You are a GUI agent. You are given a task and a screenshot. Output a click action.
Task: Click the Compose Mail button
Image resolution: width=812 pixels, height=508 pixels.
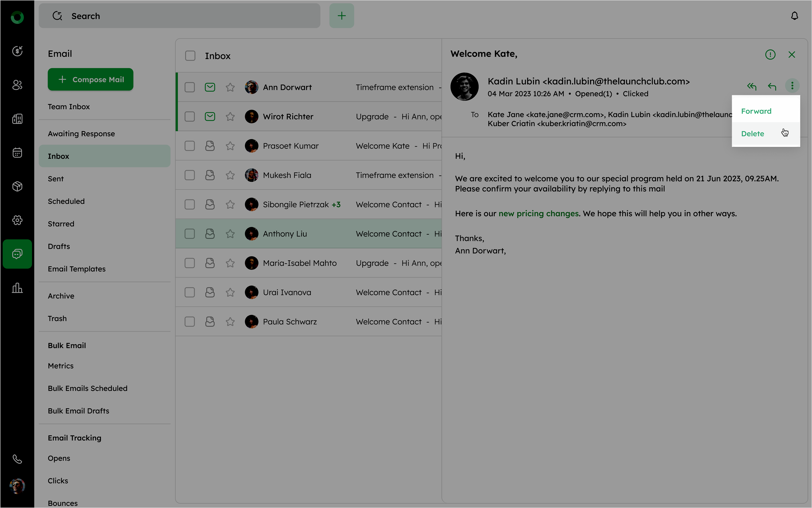click(91, 80)
